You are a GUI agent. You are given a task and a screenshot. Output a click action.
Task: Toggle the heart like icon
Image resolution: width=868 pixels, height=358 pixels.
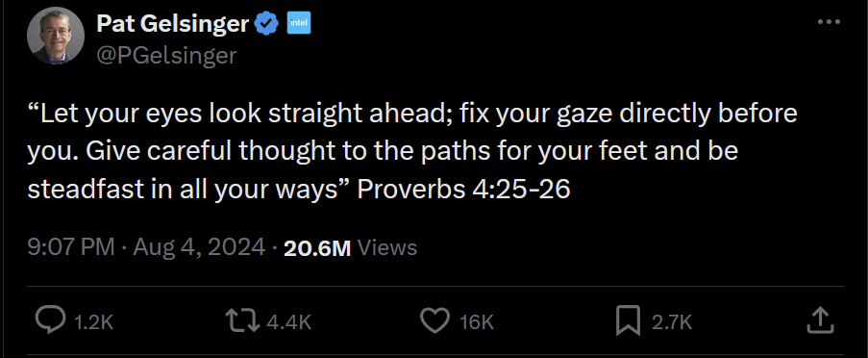click(x=435, y=320)
